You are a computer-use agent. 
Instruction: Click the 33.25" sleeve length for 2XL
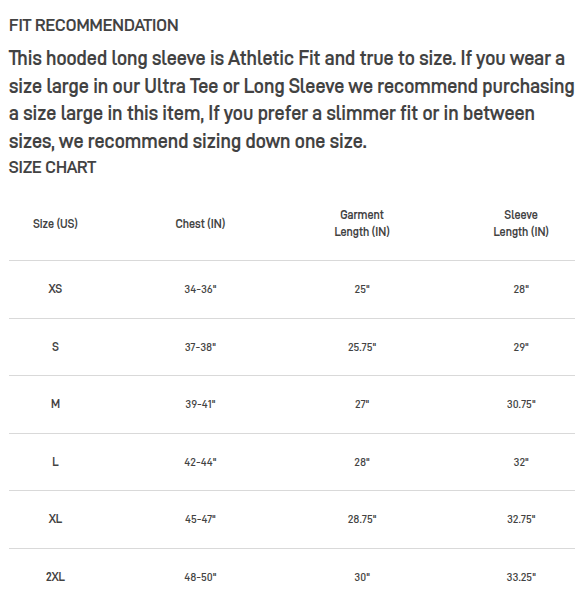tap(521, 577)
